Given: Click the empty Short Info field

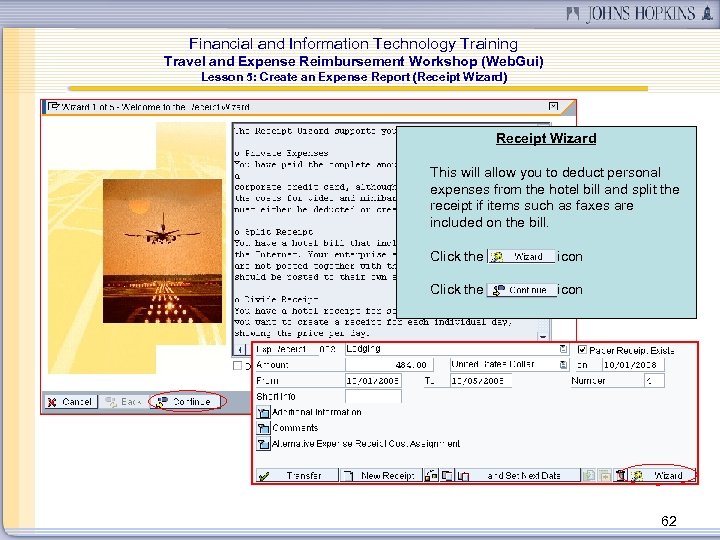Looking at the screenshot, I should coord(373,396).
